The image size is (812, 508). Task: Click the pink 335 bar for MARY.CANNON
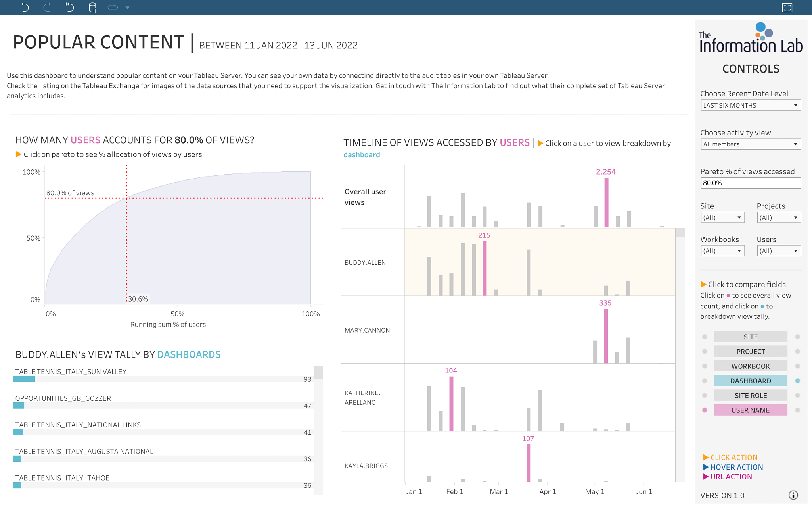(606, 336)
